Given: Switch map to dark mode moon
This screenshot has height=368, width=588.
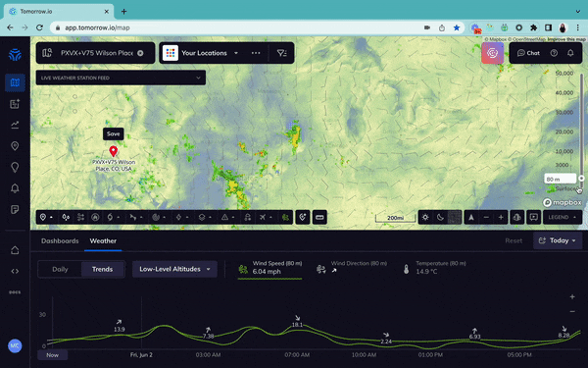Looking at the screenshot, I should pos(440,218).
